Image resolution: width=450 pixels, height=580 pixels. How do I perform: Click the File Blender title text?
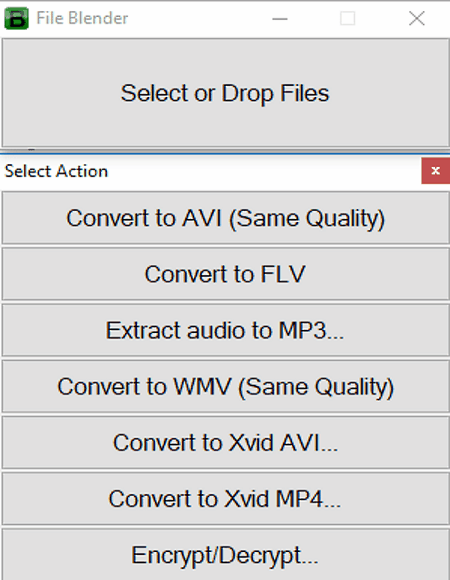coord(82,18)
